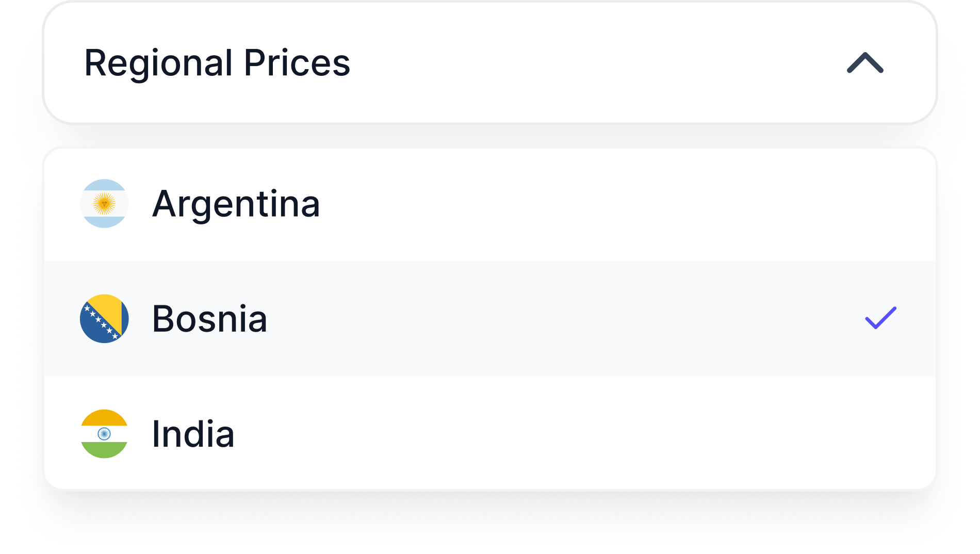Click the purple checkmark beside Bosnia

[x=880, y=318]
